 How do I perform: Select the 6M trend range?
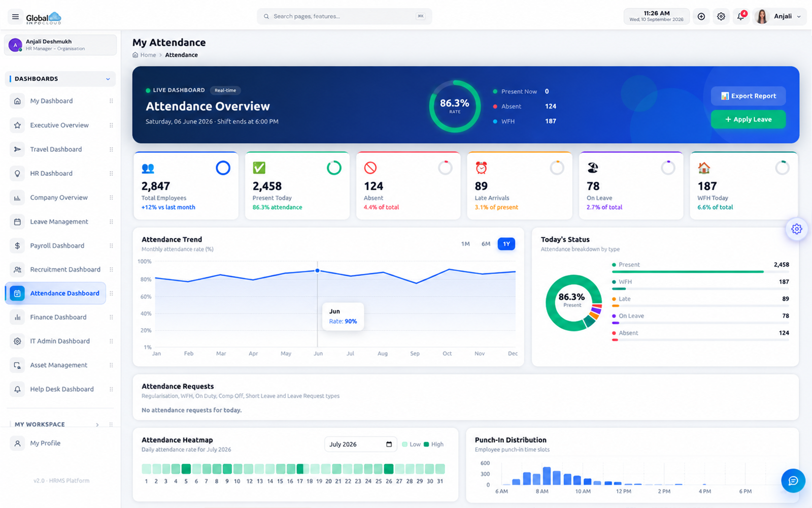(486, 244)
